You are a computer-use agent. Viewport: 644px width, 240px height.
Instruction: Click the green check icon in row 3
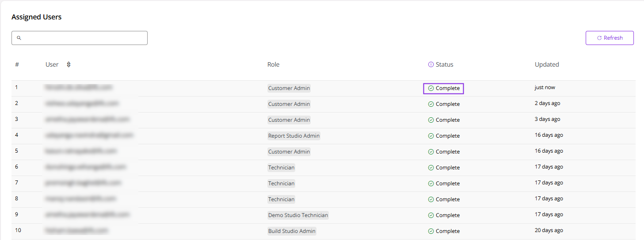431,120
